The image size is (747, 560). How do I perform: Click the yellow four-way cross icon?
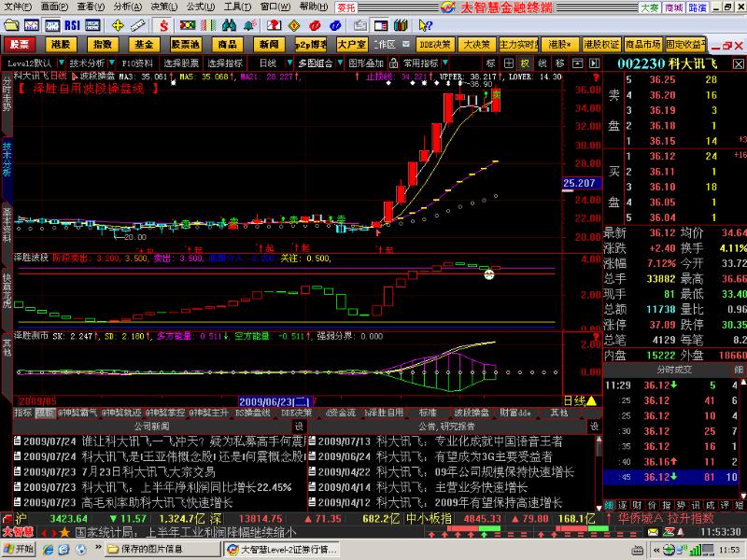point(118,25)
